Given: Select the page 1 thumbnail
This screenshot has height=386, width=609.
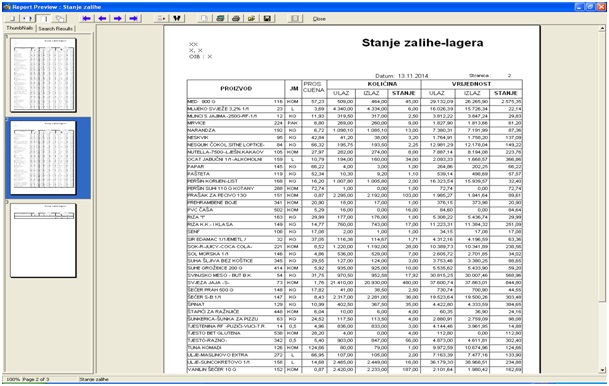Looking at the screenshot, I should click(x=43, y=75).
